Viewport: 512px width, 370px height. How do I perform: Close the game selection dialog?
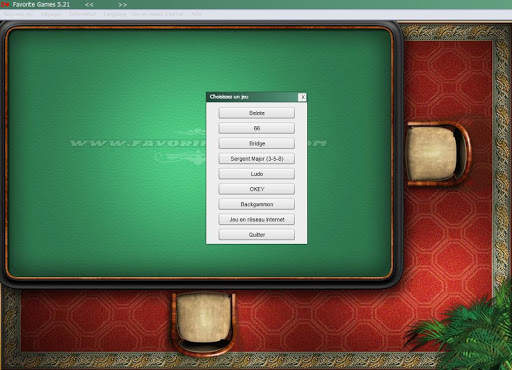tap(302, 97)
